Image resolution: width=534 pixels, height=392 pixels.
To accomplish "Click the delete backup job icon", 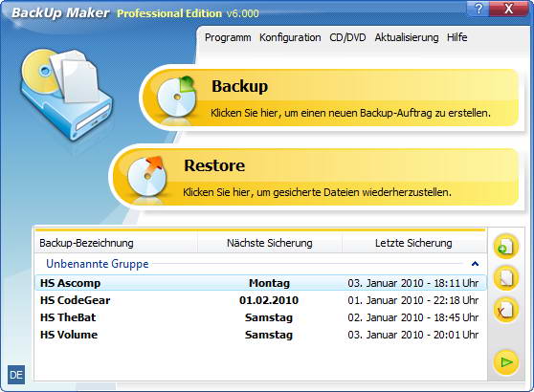I will click(505, 310).
